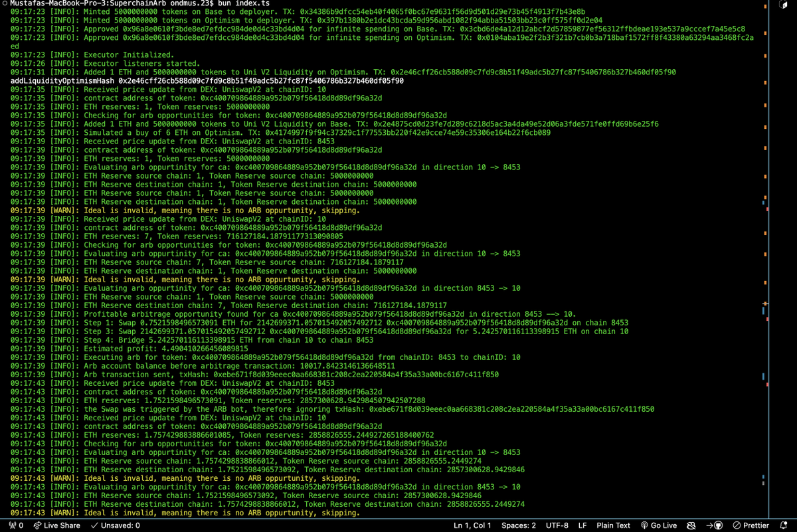This screenshot has width=797, height=532.
Task: Click 'Arb account balance before arbitrage' line
Action: 203,366
